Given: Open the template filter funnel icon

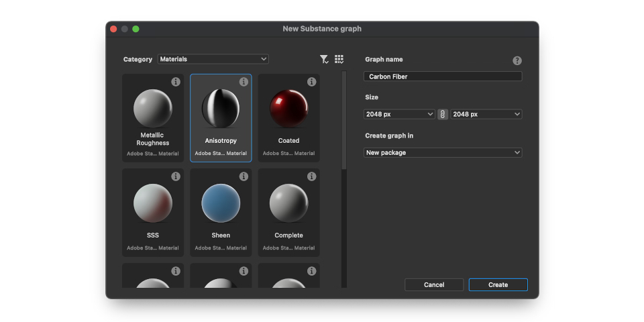Looking at the screenshot, I should pos(324,60).
